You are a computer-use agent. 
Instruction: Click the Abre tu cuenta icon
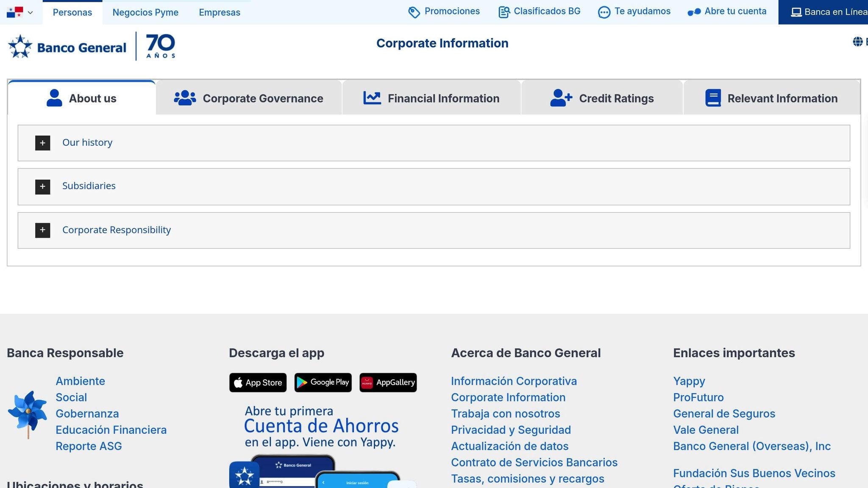tap(694, 12)
